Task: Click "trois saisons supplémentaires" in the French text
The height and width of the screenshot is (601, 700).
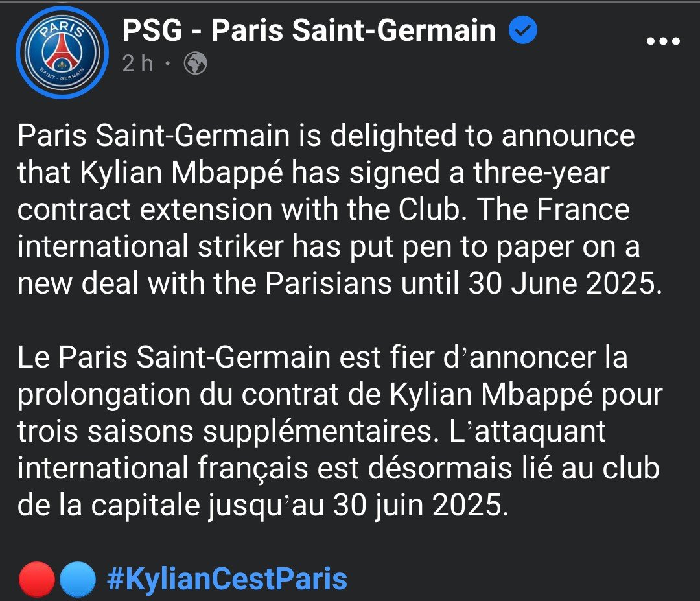Action: coord(224,432)
